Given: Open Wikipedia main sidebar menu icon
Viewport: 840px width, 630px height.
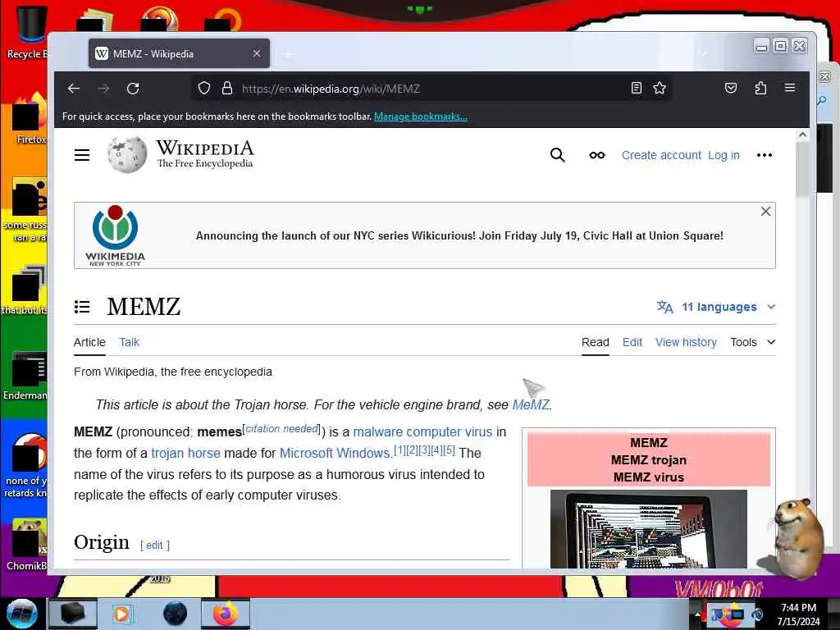Looking at the screenshot, I should point(82,155).
